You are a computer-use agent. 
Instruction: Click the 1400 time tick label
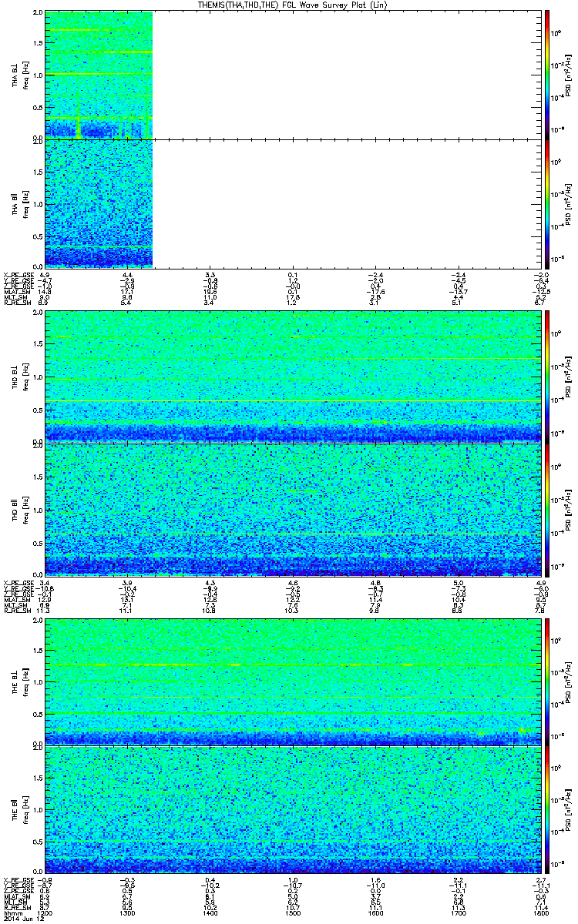coord(210,912)
